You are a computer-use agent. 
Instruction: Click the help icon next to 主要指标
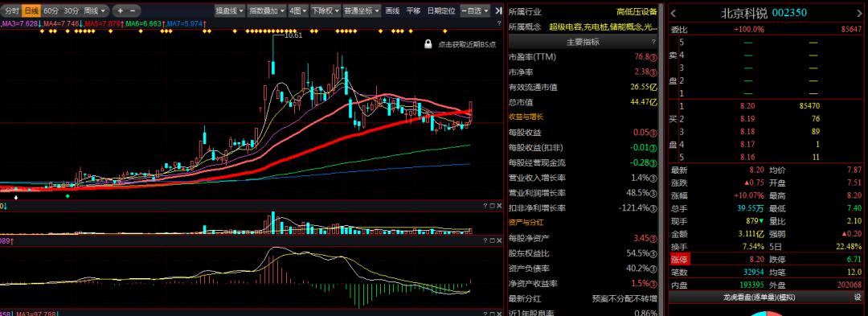pyautogui.click(x=653, y=42)
